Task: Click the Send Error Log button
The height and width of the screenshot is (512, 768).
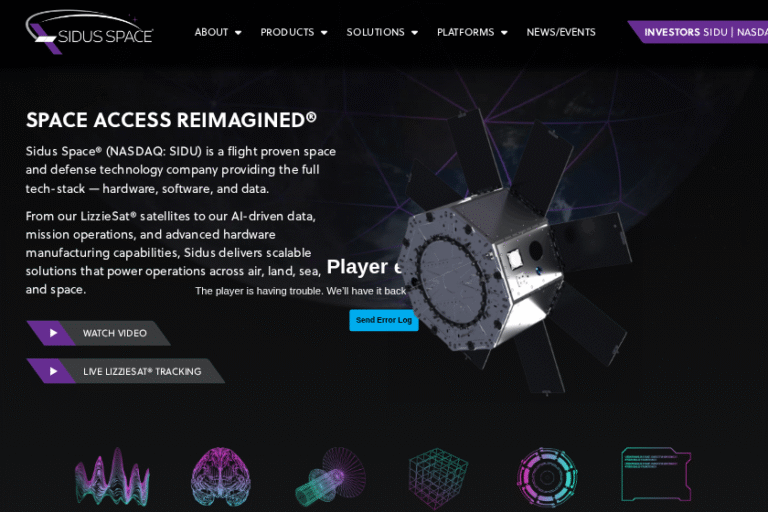Action: 384,320
